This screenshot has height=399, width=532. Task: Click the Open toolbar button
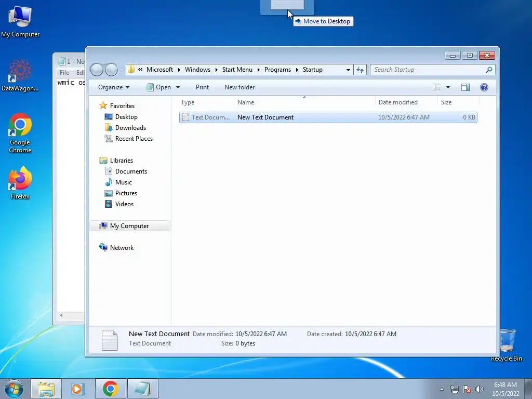(x=158, y=87)
